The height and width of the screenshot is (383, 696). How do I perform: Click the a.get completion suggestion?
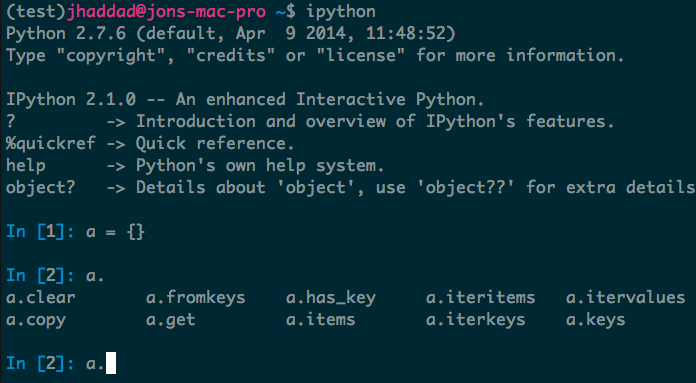(171, 320)
